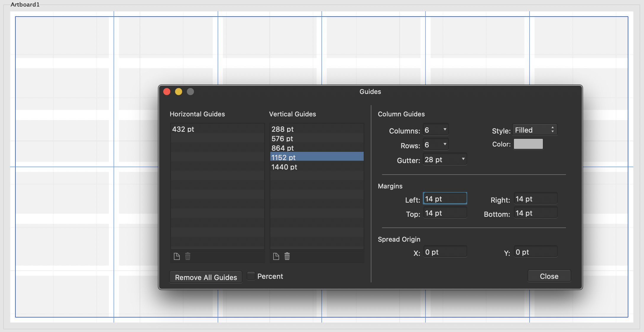The image size is (644, 332).
Task: Select the 288 pt vertical guide
Action: pos(317,129)
